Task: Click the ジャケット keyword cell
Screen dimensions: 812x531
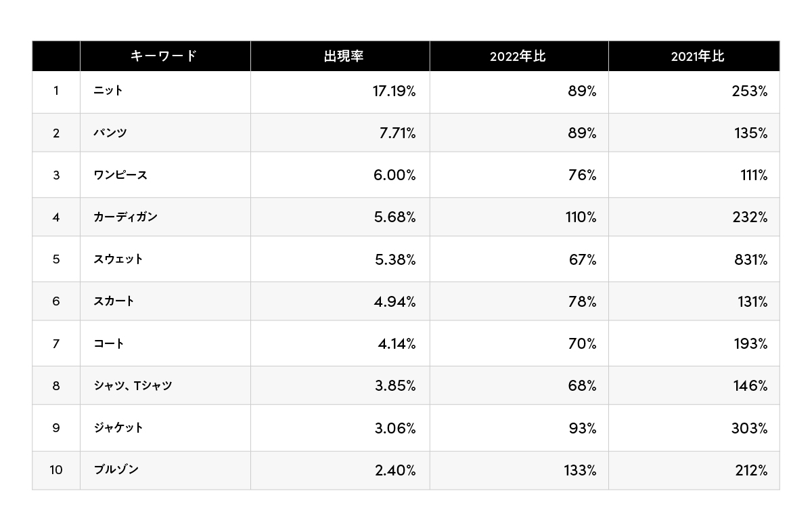Action: pyautogui.click(x=118, y=428)
